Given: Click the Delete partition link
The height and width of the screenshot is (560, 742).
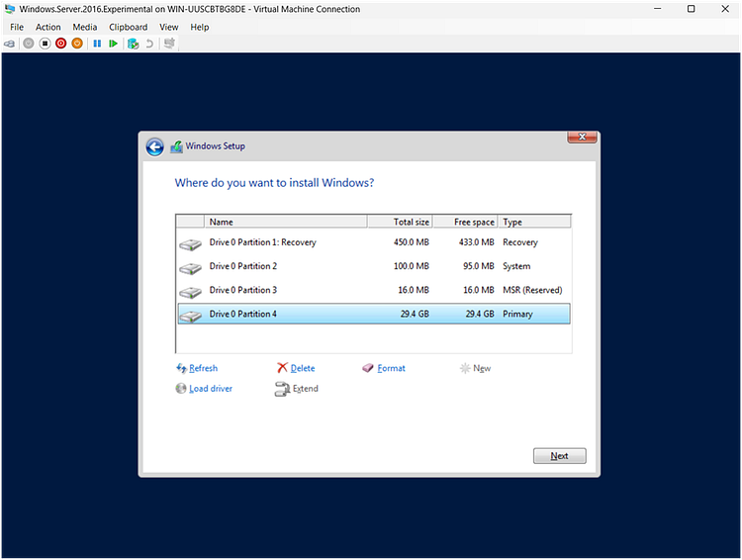Looking at the screenshot, I should [303, 368].
